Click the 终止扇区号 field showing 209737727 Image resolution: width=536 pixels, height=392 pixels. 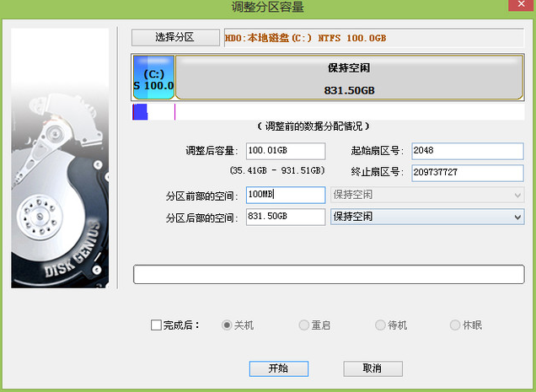467,173
